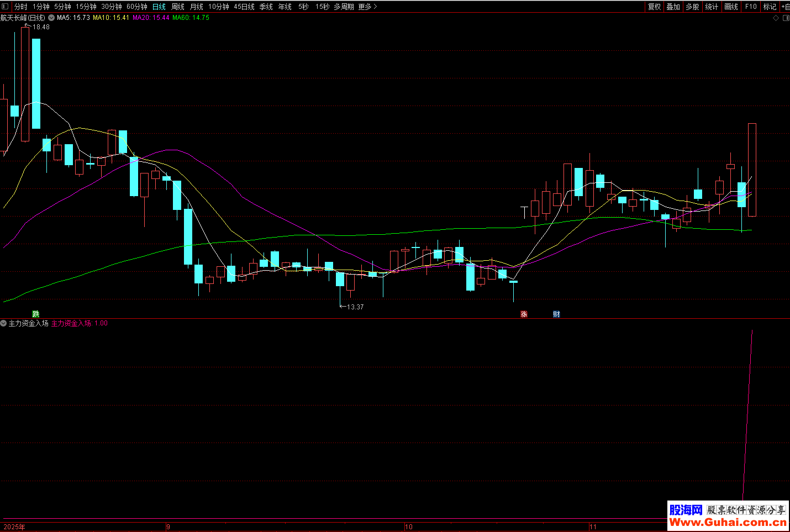Image resolution: width=790 pixels, height=532 pixels.
Task: Click the blue 财 event marker
Action: (x=556, y=314)
